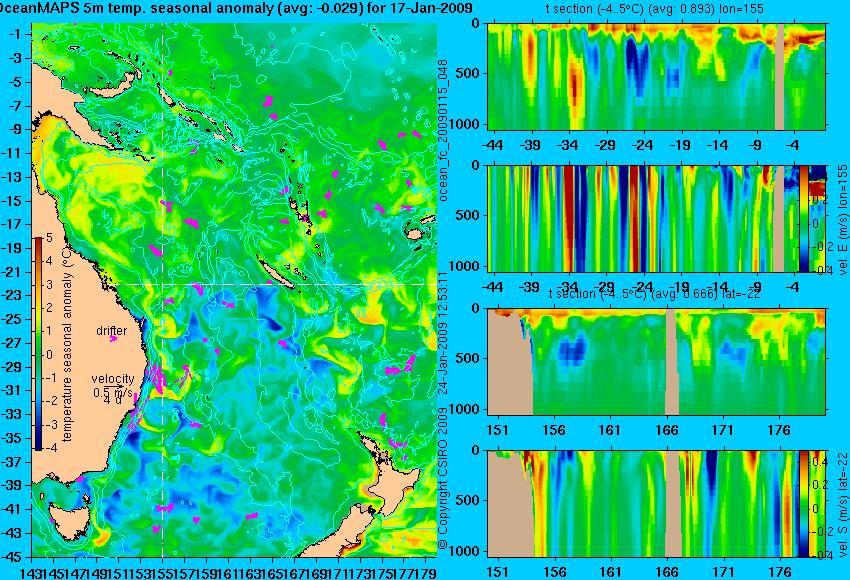Click the "vel. S (m/s) lat=-22" color scale

click(804, 503)
